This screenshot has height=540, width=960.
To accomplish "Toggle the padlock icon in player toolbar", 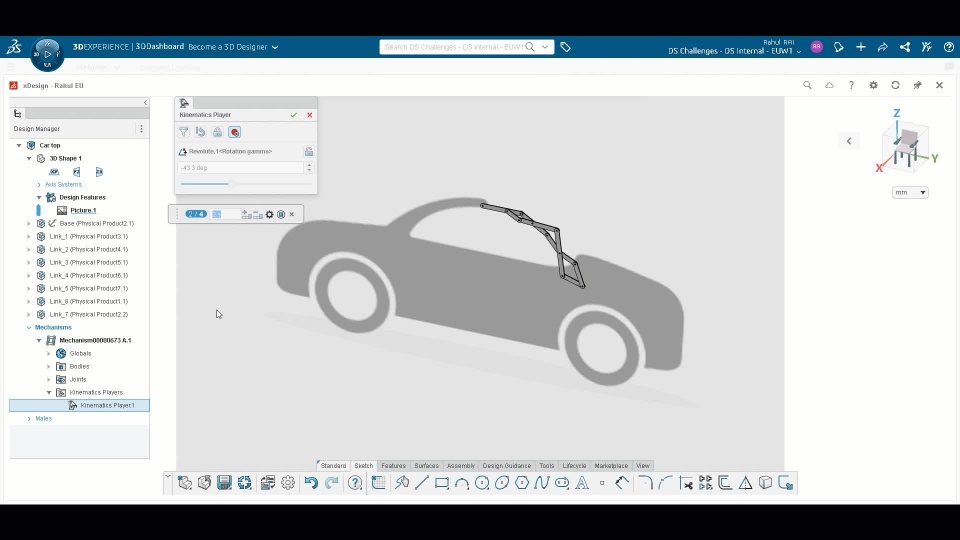I will coord(217,132).
